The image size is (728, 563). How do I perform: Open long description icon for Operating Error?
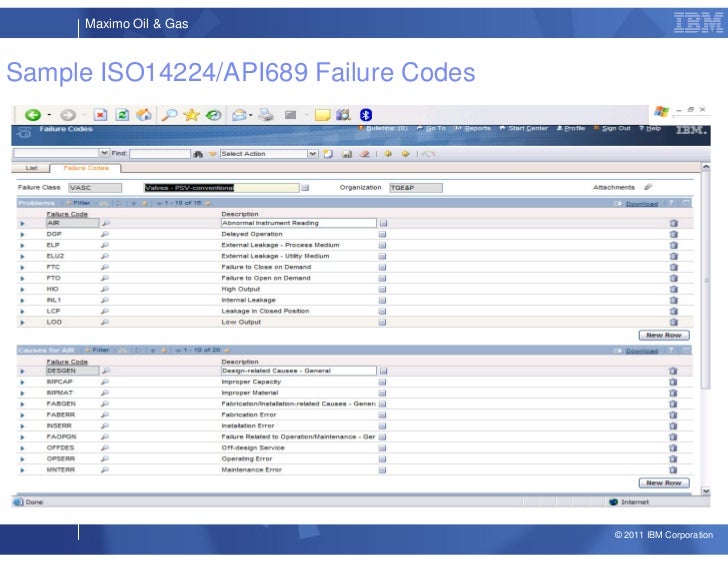382,459
